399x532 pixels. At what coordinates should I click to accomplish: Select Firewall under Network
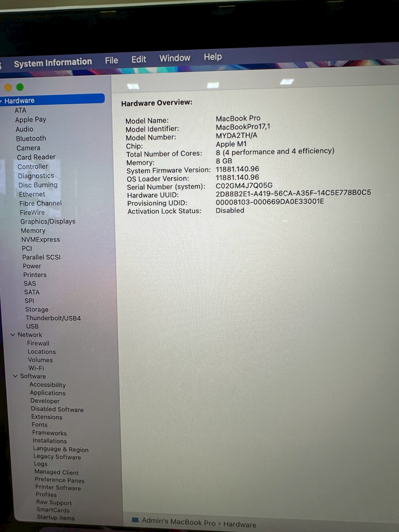click(x=38, y=343)
